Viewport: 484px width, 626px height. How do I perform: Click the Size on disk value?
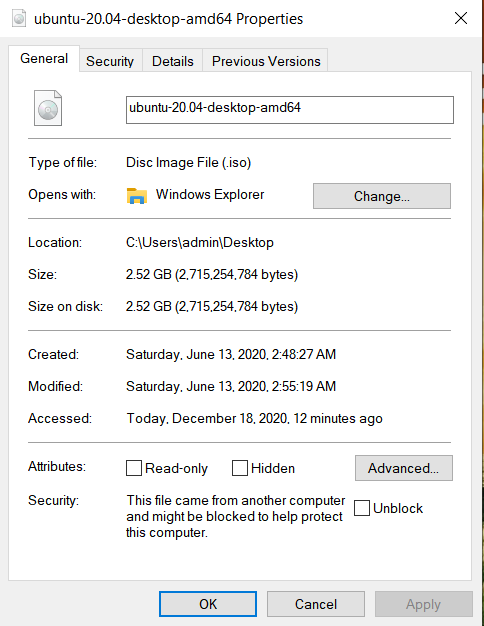[212, 306]
